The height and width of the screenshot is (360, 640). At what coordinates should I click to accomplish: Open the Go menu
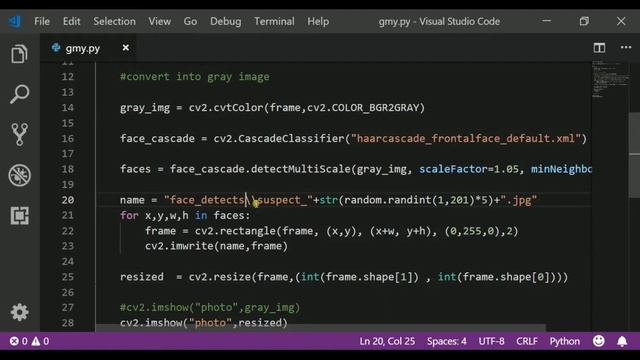click(190, 21)
